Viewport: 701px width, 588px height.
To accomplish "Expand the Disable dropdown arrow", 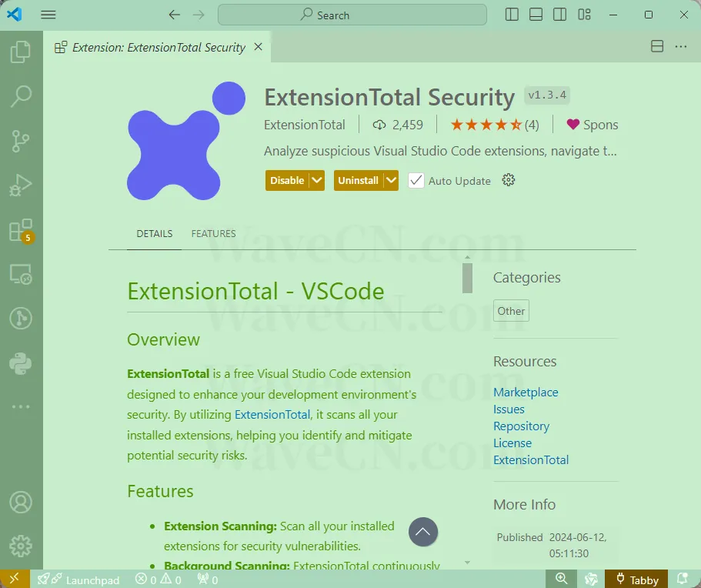I will tap(317, 180).
